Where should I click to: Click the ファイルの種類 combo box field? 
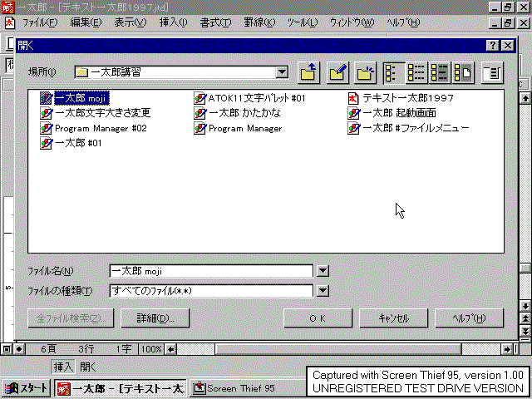211,291
